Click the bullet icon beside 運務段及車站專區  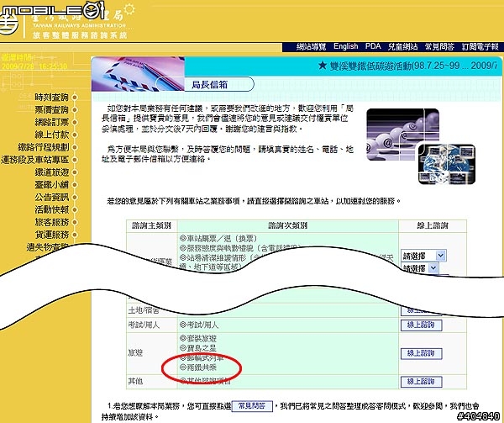click(75, 160)
